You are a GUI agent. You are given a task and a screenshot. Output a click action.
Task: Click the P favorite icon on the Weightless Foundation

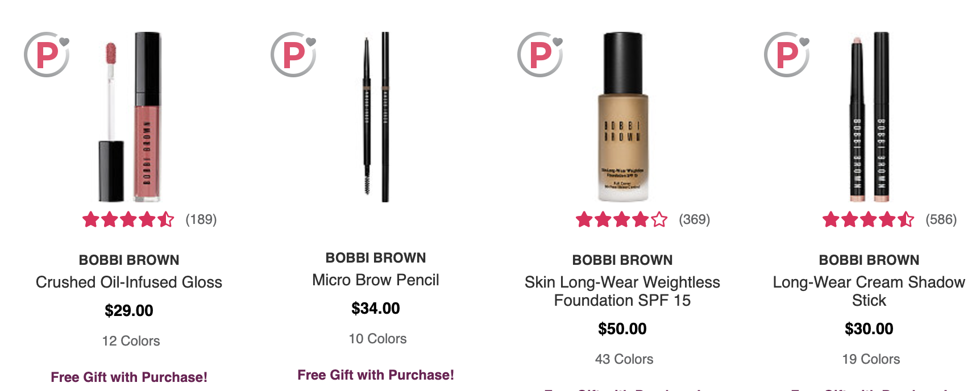point(540,55)
